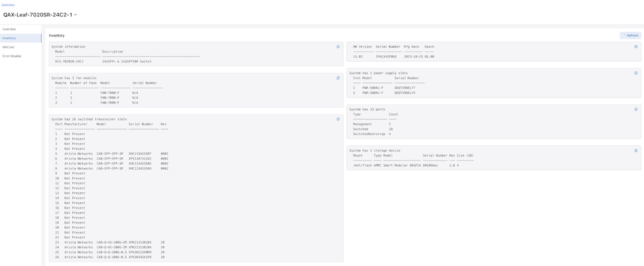
Task: Refresh the inventory data
Action: 630,35
